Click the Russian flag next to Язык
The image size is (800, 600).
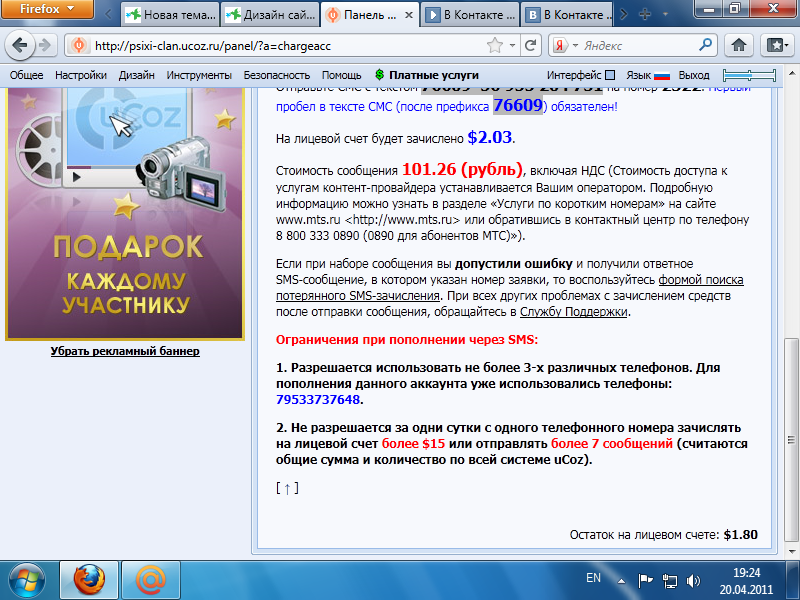coord(662,76)
